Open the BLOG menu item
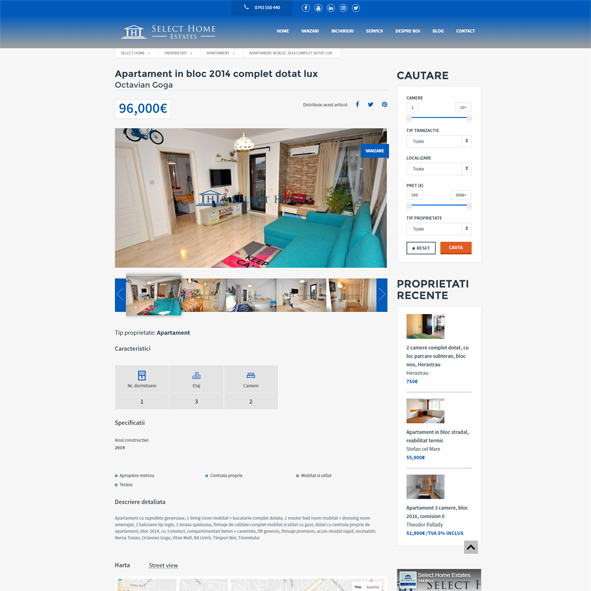This screenshot has height=591, width=591. click(438, 31)
